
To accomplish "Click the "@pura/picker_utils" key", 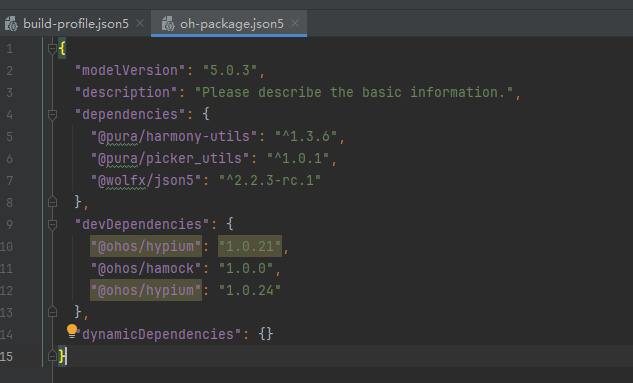I will coord(170,158).
